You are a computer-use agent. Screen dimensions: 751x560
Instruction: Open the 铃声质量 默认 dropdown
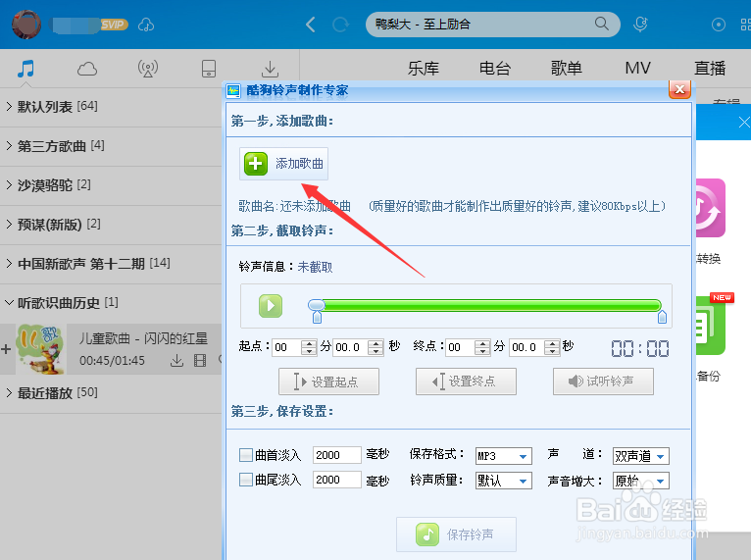(x=503, y=481)
